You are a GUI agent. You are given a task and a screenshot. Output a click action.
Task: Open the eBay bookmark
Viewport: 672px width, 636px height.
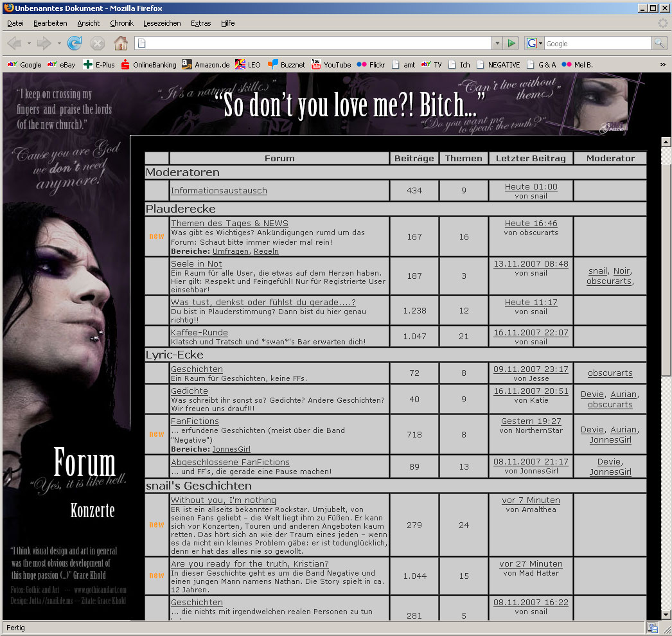coord(61,65)
